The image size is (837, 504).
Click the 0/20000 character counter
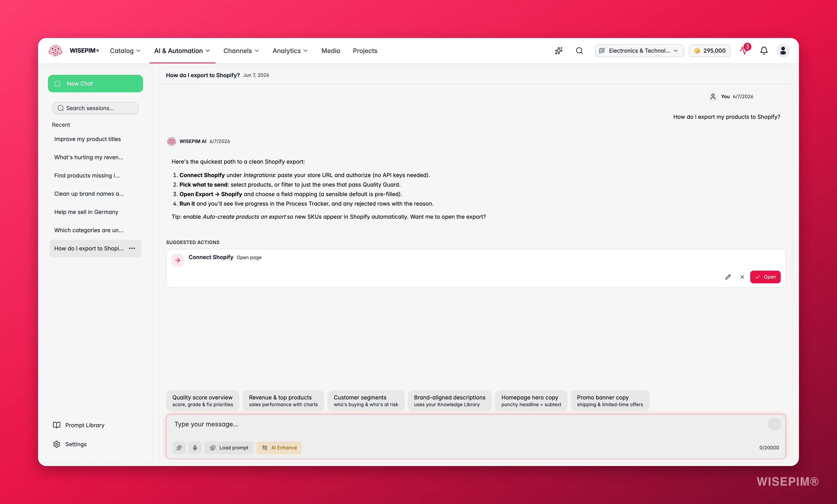tap(769, 448)
